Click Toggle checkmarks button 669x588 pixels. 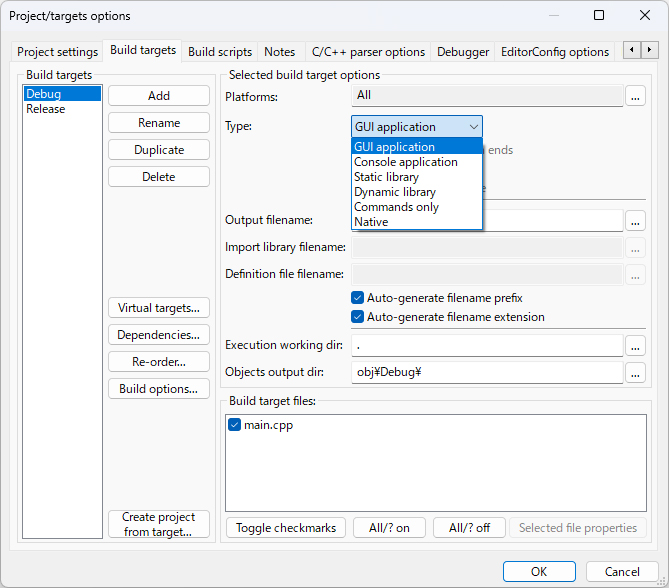tap(286, 528)
